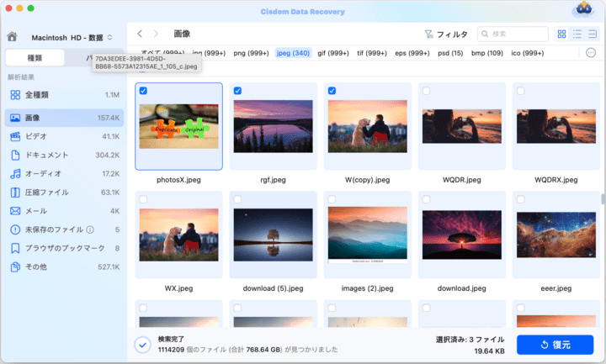Screen dimensions: 606x364
Task: Select the download (5).jpeg tree thumbnail
Action: point(273,235)
